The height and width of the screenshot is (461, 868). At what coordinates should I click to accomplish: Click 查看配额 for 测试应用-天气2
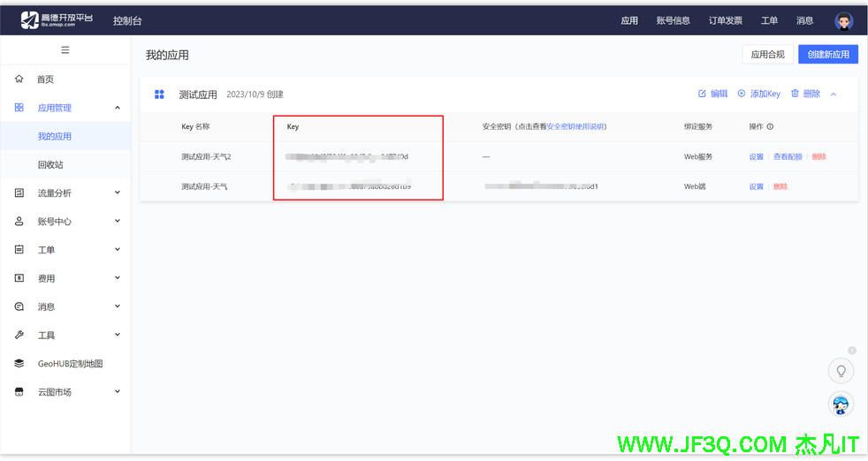788,157
